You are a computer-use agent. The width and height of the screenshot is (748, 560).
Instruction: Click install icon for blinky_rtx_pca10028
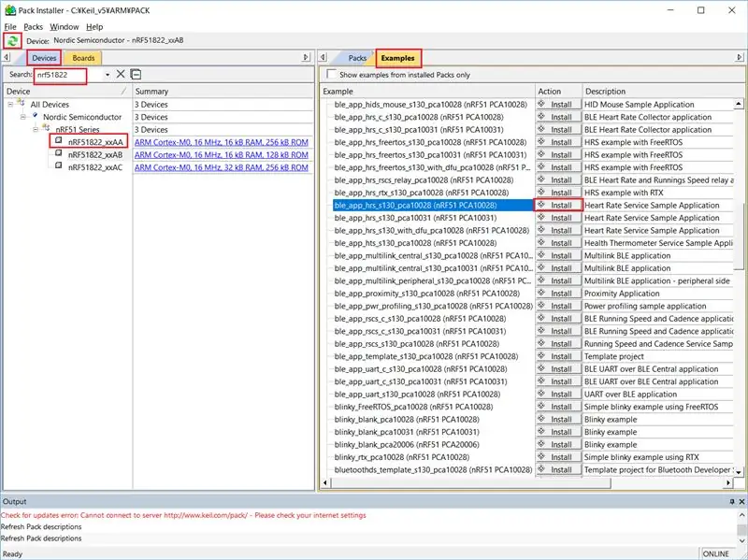pyautogui.click(x=541, y=456)
